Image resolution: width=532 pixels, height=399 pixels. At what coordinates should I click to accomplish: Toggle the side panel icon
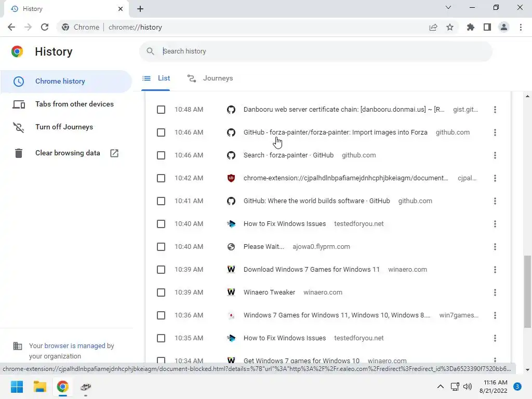[x=487, y=27]
